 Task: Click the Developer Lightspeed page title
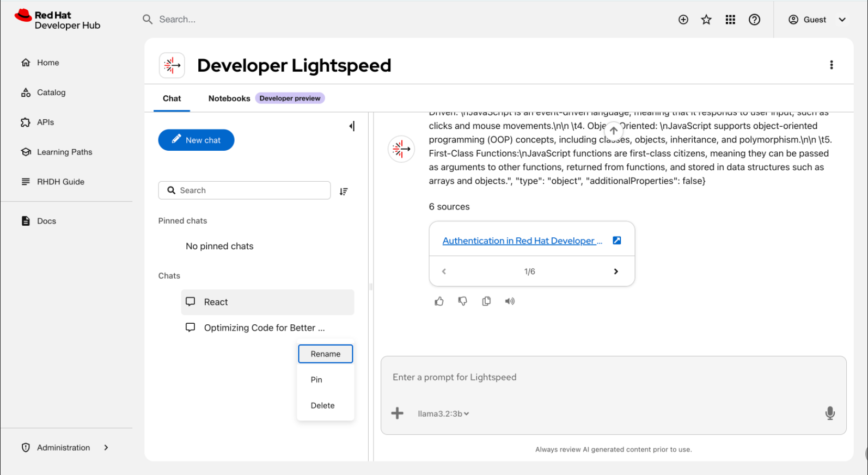pos(294,65)
